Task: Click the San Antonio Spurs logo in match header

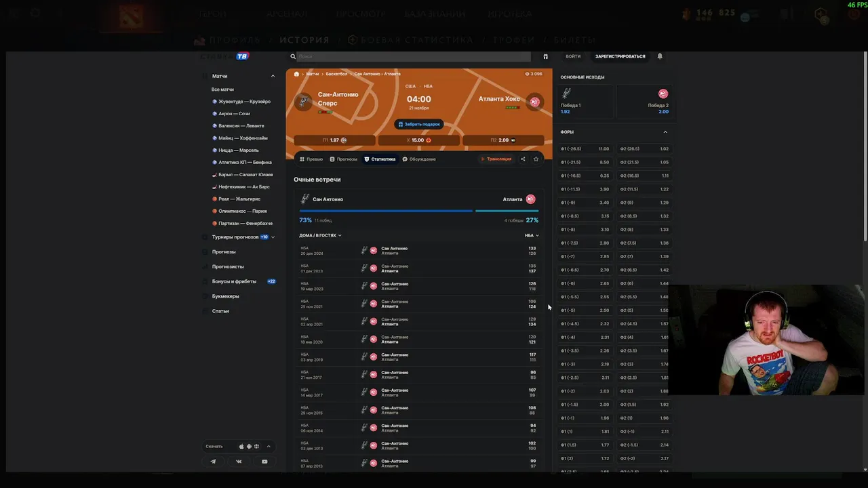Action: [304, 102]
